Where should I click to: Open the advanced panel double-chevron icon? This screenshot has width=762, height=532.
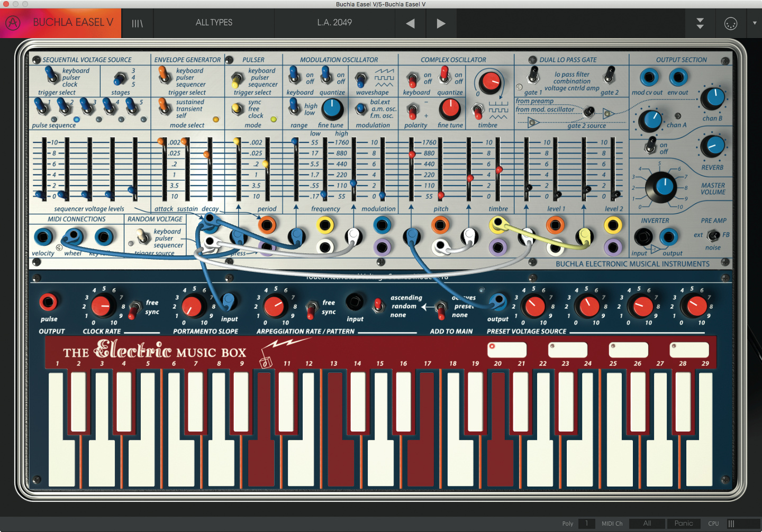pos(700,23)
